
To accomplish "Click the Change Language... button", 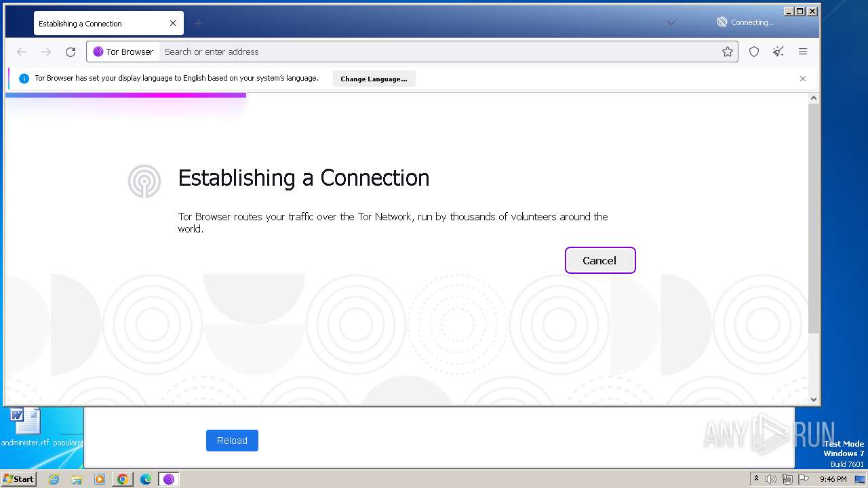I will (x=374, y=79).
